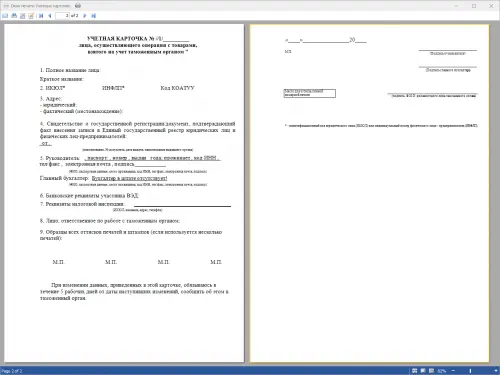
Task: Click the first toolbar icon (send/export report)
Action: 5,16
